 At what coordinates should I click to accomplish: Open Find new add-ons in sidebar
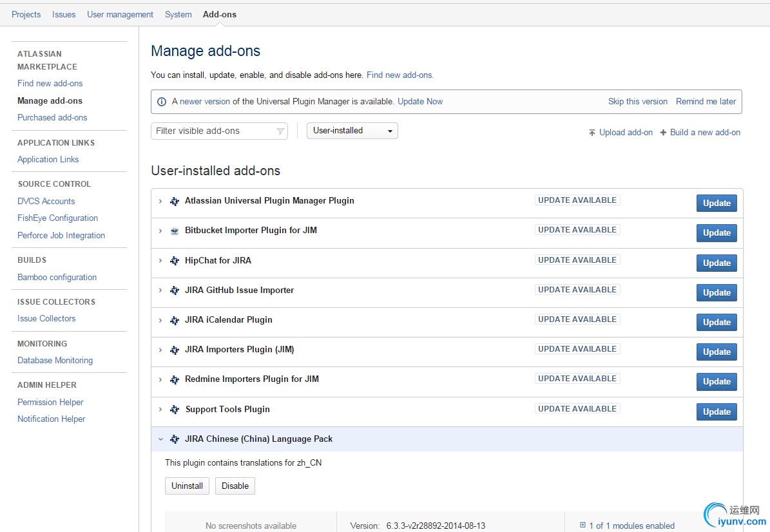tap(50, 84)
